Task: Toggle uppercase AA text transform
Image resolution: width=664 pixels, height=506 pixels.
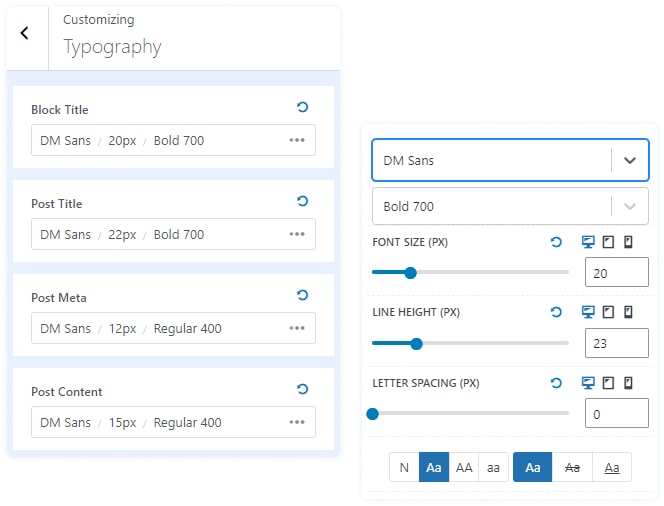Action: pos(464,467)
